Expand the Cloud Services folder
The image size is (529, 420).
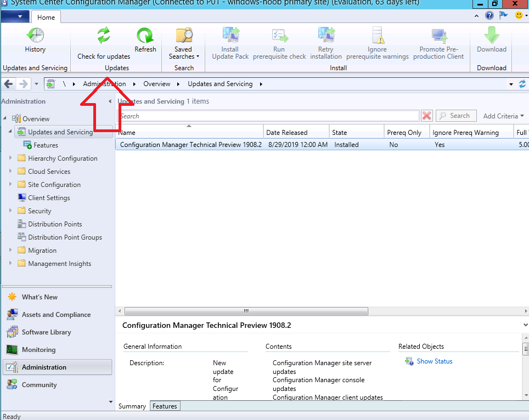pyautogui.click(x=10, y=171)
